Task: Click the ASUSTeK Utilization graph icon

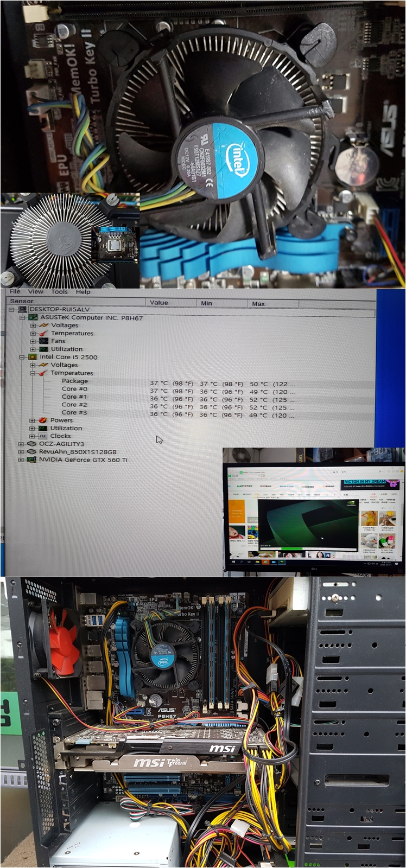Action: click(x=43, y=349)
